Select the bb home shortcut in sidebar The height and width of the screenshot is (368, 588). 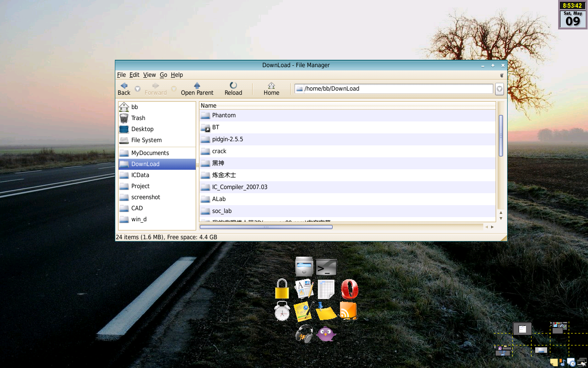point(157,107)
